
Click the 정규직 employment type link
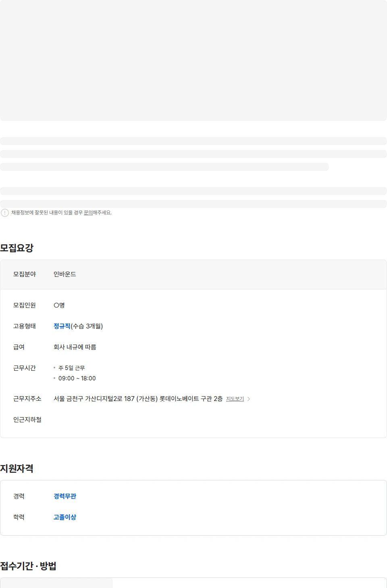coord(62,326)
